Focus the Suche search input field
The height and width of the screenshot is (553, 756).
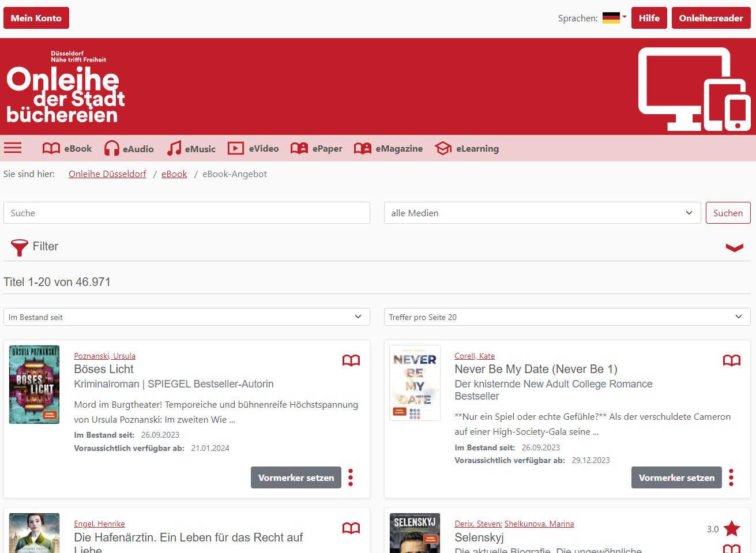(x=187, y=213)
